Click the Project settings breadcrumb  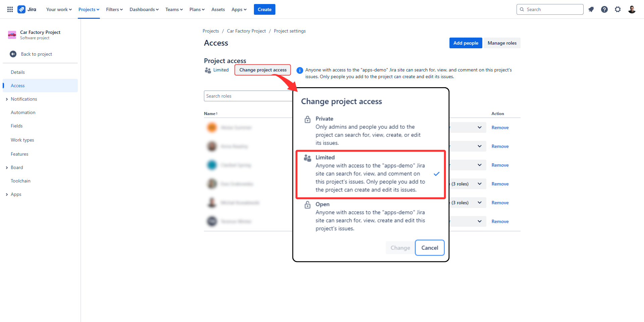(290, 31)
